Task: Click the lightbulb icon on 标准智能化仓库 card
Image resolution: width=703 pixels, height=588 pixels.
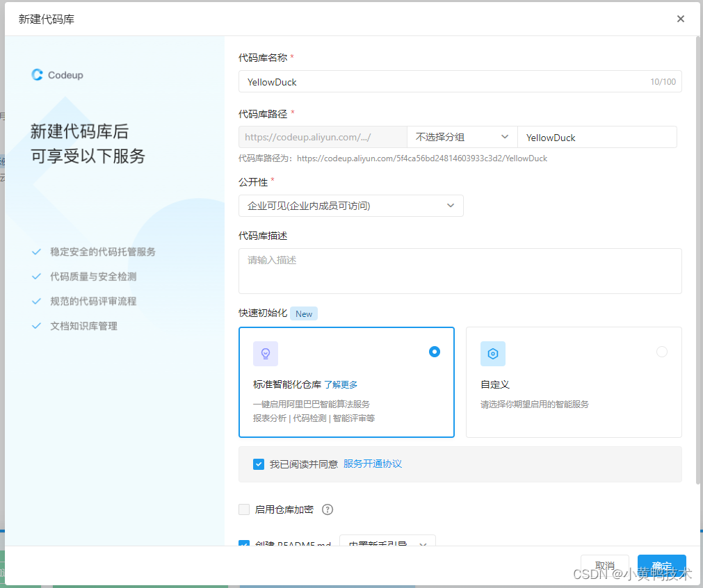Action: 266,354
